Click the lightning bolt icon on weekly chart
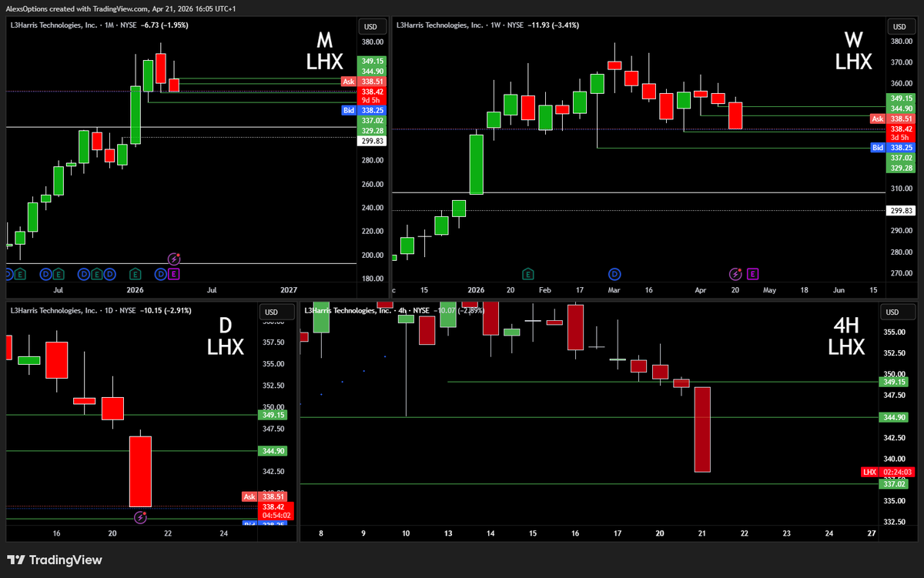The width and height of the screenshot is (924, 578). point(737,273)
